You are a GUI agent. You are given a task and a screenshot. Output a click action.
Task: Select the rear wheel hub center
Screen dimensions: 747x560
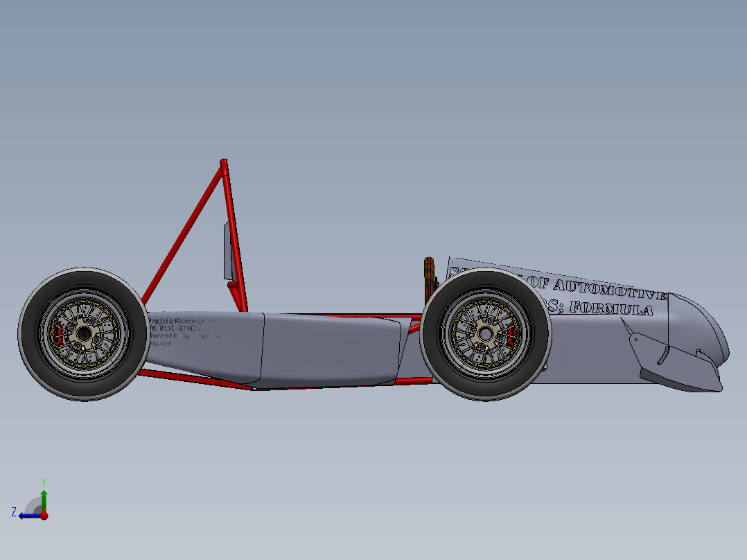(x=84, y=334)
